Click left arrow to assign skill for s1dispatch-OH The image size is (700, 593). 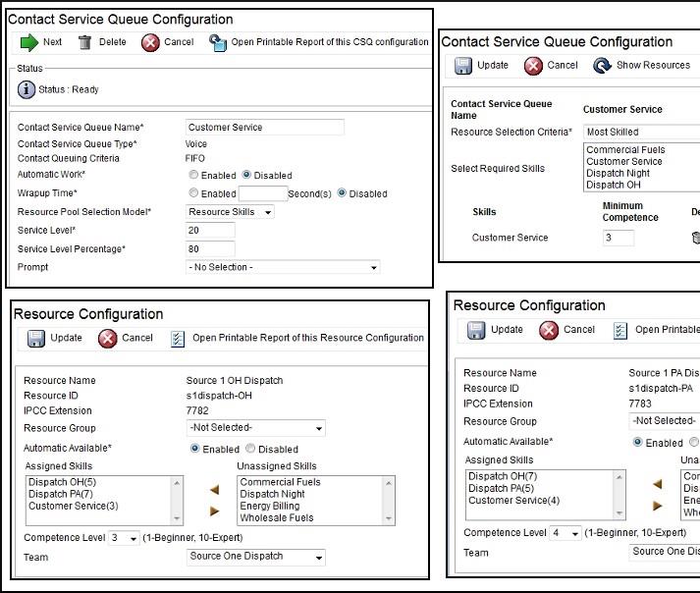click(214, 490)
